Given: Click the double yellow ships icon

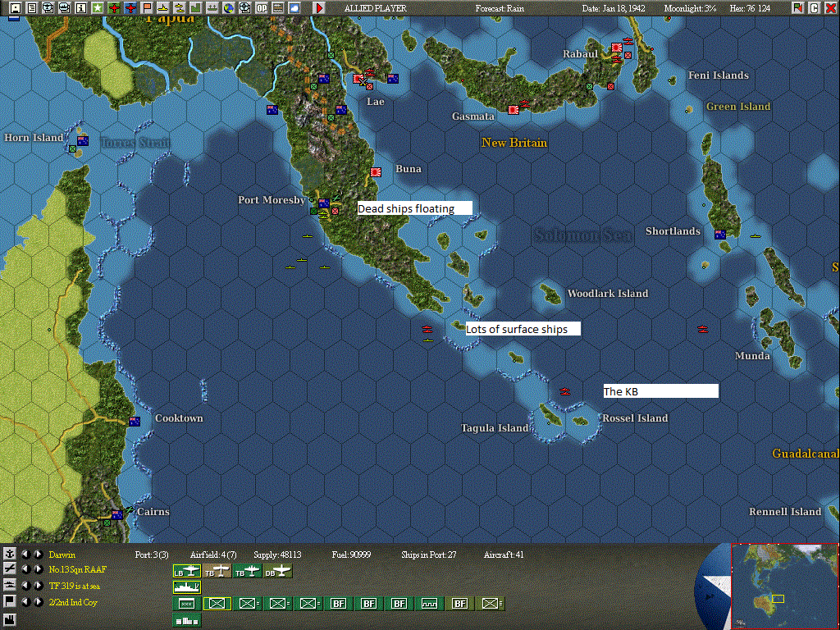Looking at the screenshot, I should click(180, 8).
